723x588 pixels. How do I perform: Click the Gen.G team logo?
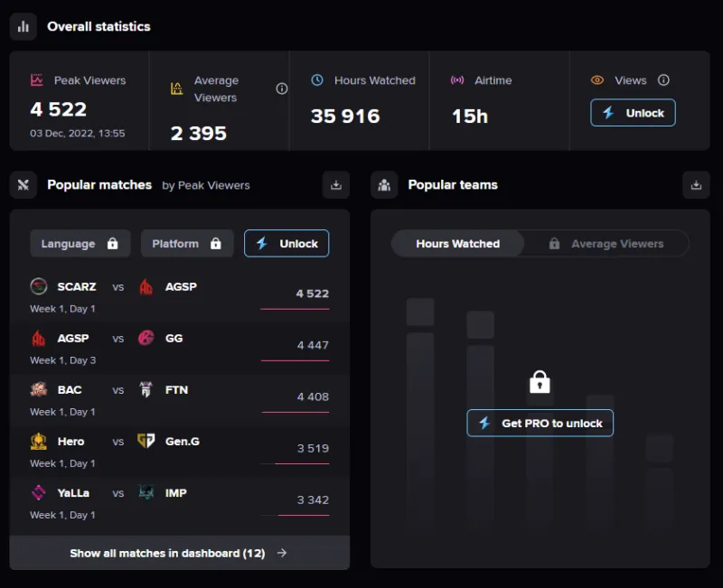pos(146,442)
